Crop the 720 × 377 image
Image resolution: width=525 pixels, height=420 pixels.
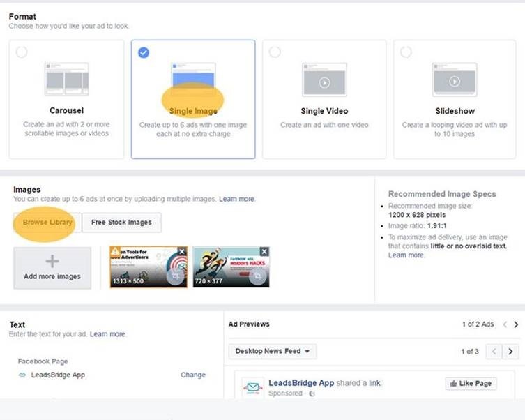tap(258, 277)
